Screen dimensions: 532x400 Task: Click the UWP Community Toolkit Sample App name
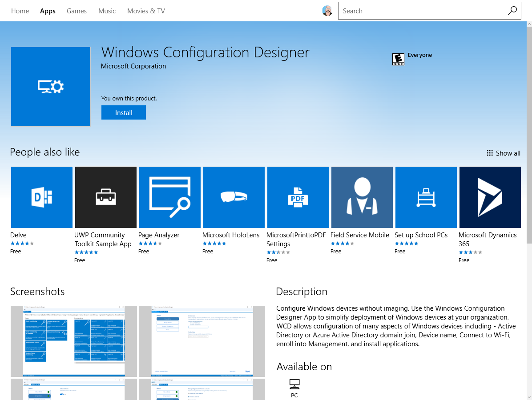103,239
